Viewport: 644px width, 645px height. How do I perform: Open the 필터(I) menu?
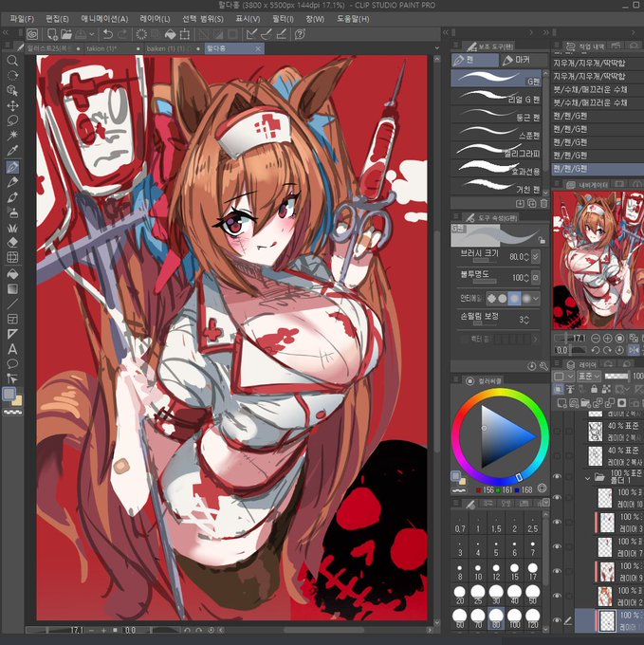pos(283,19)
